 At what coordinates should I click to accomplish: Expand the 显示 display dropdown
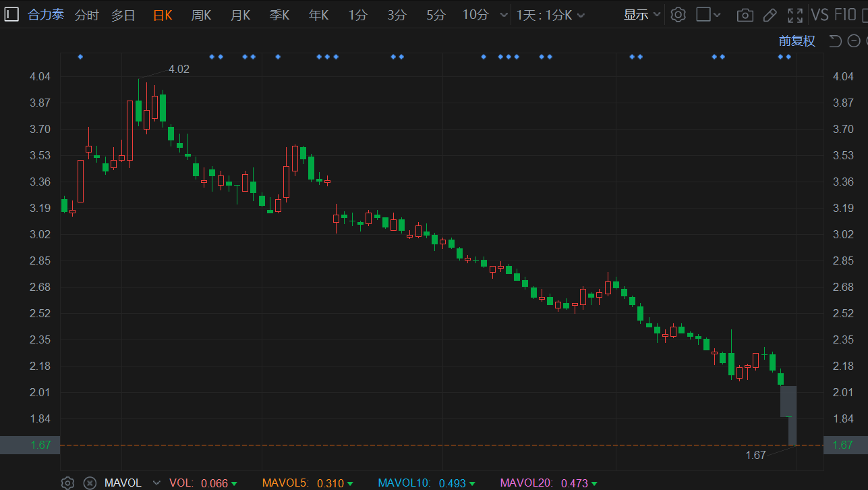pyautogui.click(x=642, y=15)
